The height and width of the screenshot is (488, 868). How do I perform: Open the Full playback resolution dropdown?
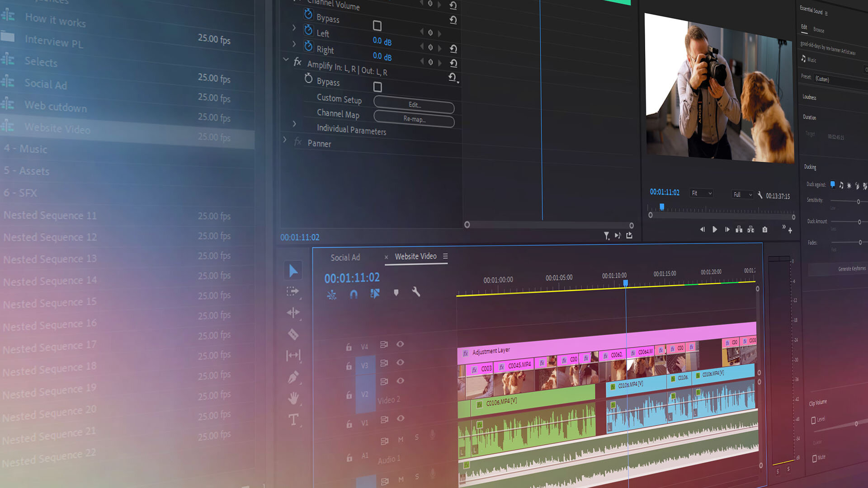click(x=743, y=195)
